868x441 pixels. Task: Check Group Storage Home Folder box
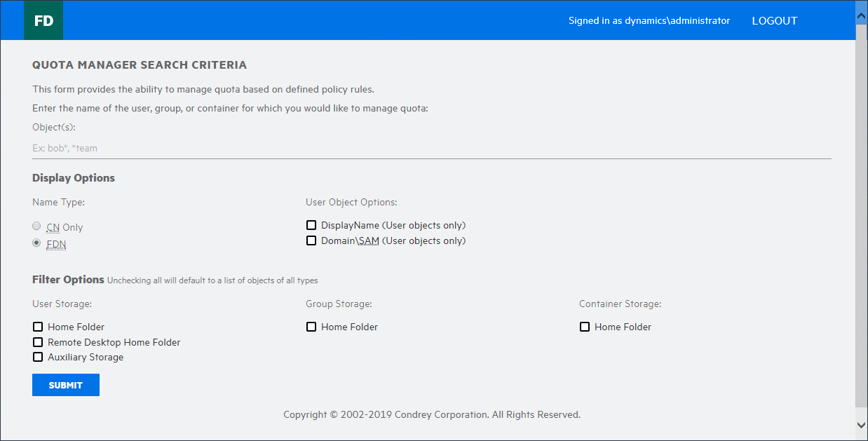pyautogui.click(x=311, y=327)
